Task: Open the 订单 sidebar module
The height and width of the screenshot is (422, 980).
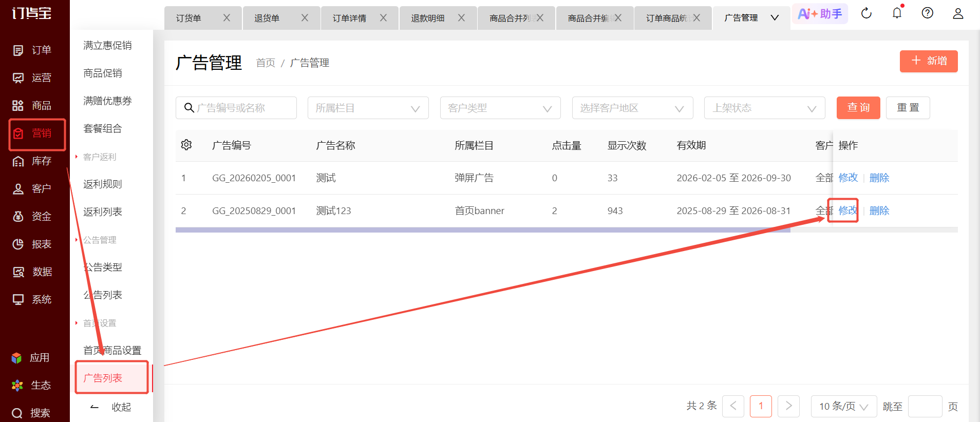Action: point(32,50)
